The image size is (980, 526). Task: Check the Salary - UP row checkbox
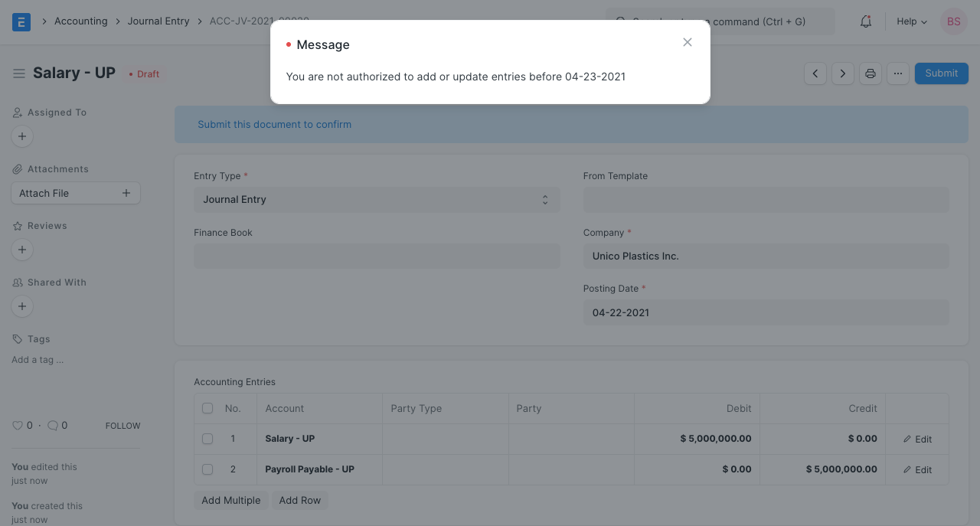(207, 439)
